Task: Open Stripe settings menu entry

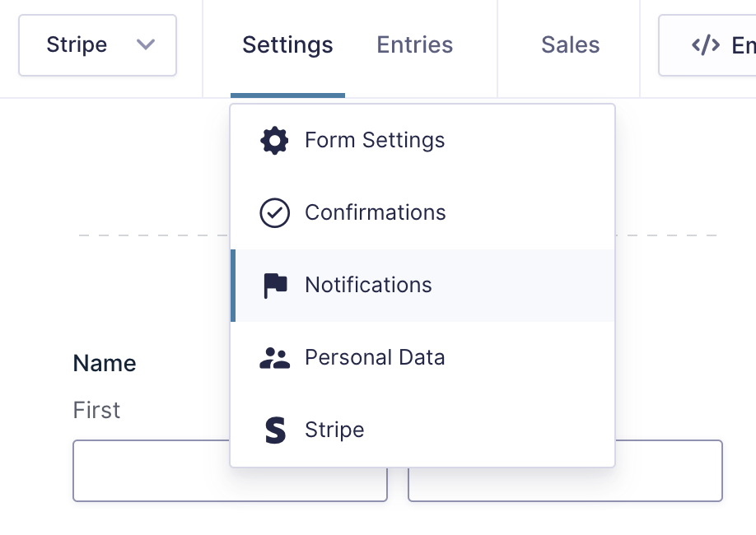Action: pyautogui.click(x=422, y=430)
